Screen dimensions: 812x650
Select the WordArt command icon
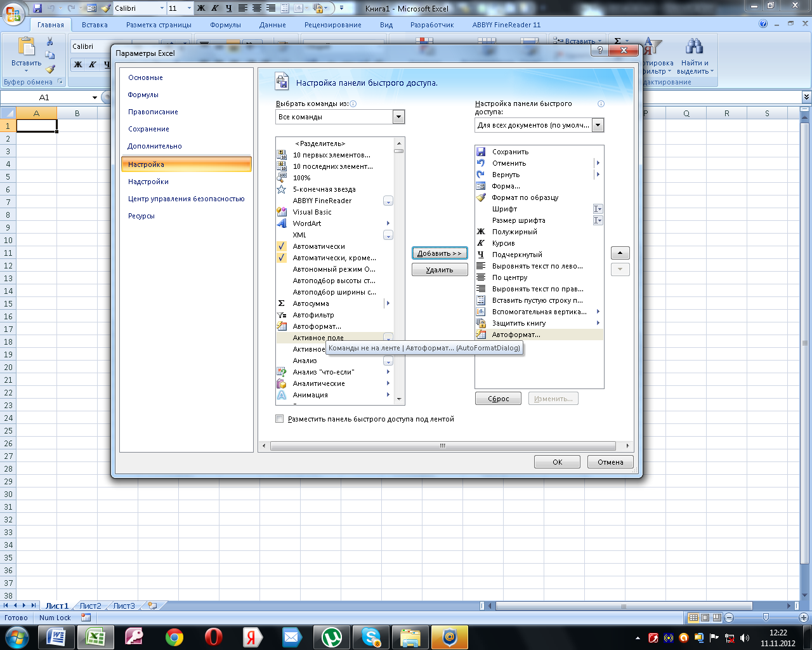tap(282, 223)
